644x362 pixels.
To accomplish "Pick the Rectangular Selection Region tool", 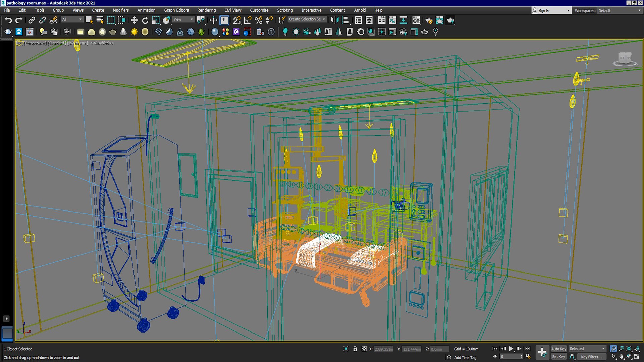I will [111, 20].
